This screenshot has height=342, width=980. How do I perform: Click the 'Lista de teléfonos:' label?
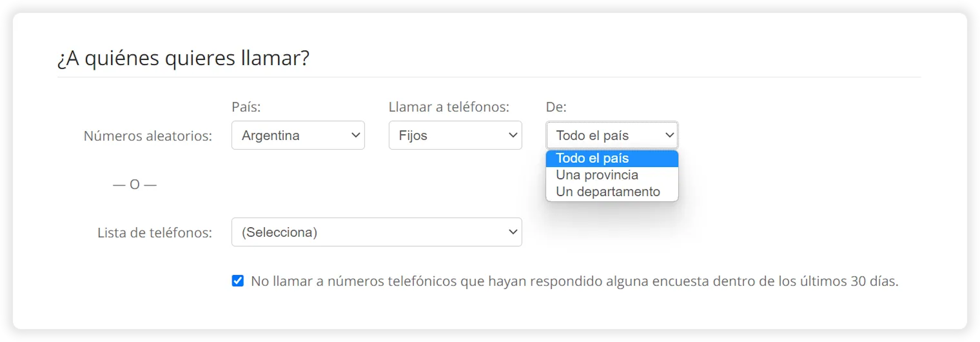(154, 233)
